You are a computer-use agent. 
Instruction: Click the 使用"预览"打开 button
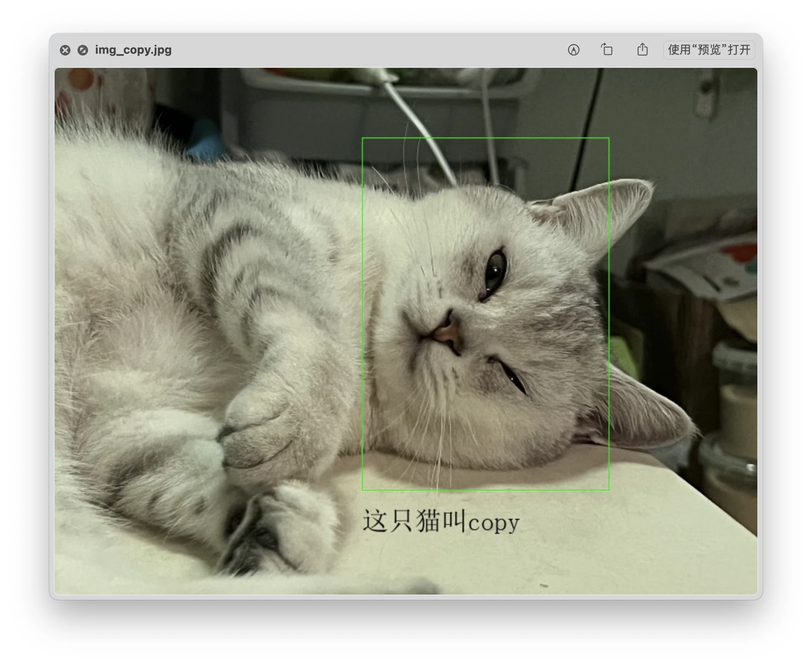tap(709, 50)
